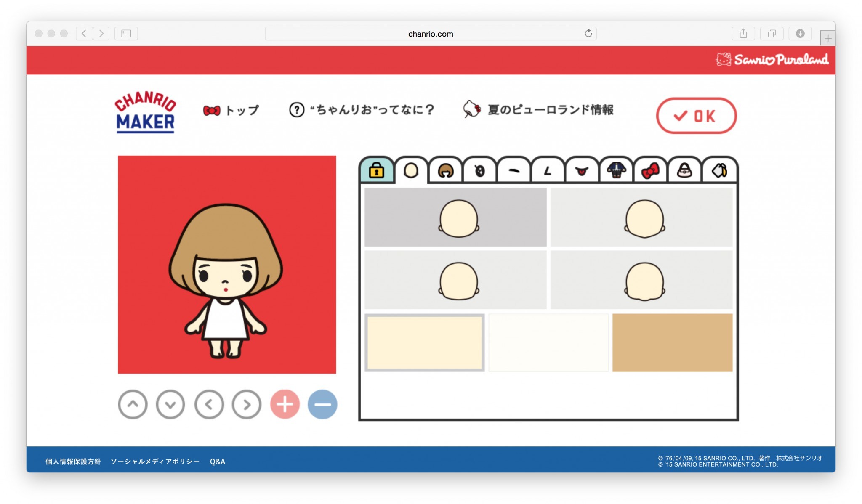Open the lock tab with yellow padlock icon
This screenshot has height=504, width=862.
tap(377, 171)
